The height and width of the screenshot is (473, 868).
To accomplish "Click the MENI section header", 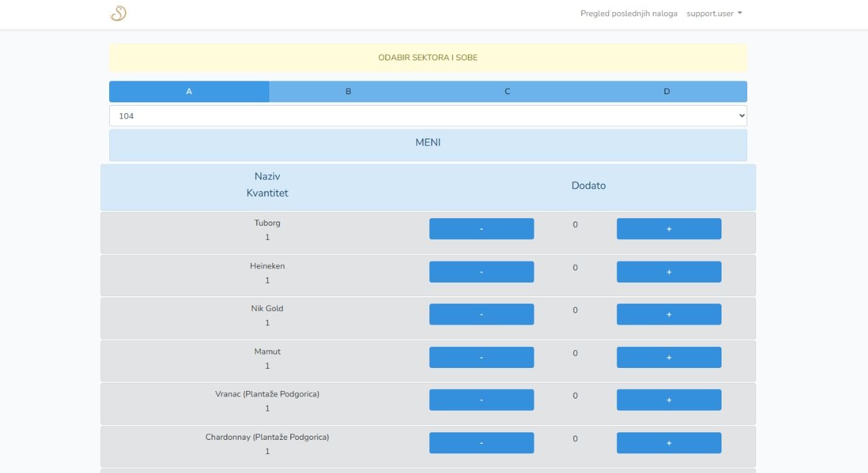I will point(428,143).
